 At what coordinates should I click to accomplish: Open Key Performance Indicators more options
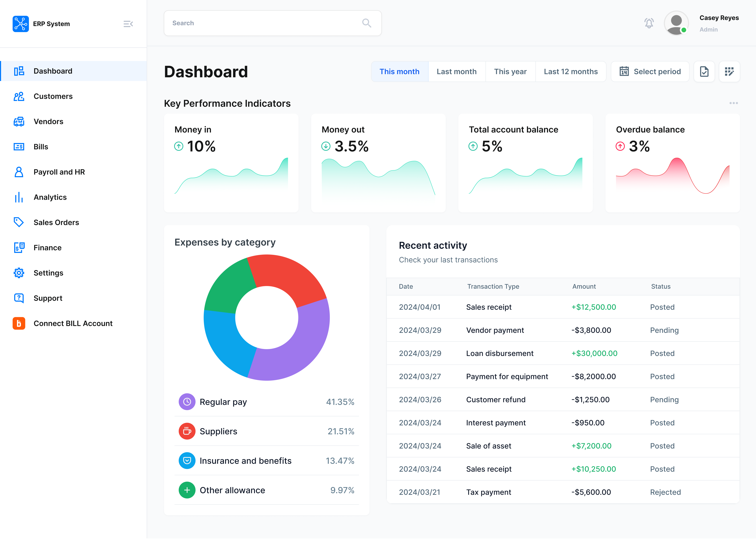click(x=733, y=103)
